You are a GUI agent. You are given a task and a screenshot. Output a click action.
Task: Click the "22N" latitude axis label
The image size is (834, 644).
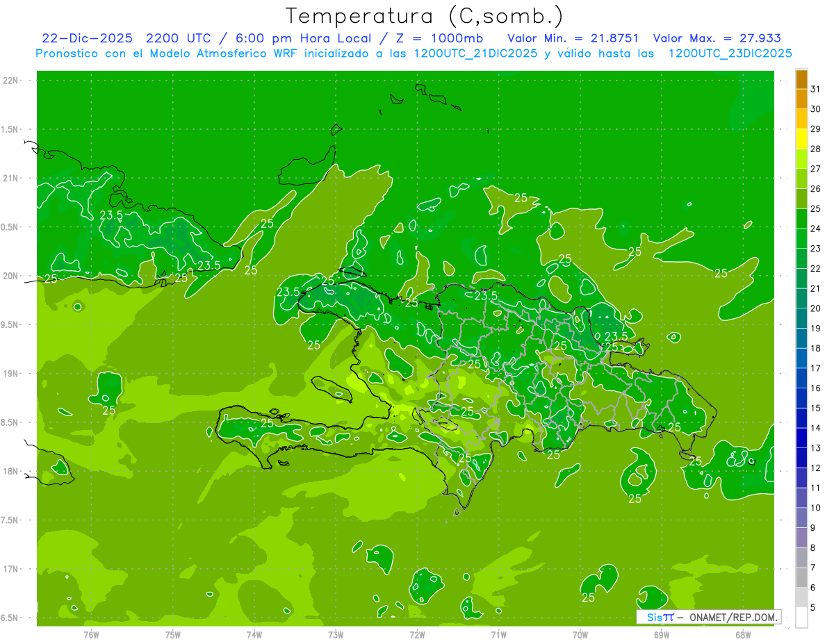coord(11,81)
